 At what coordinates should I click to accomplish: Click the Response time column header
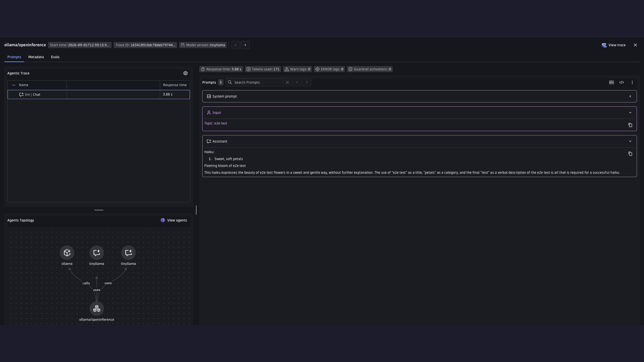(175, 85)
